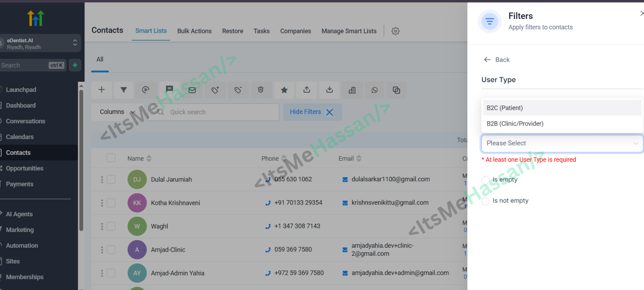Viewport: 644px width, 290px height.
Task: Click the import contacts upload icon
Action: point(307,90)
